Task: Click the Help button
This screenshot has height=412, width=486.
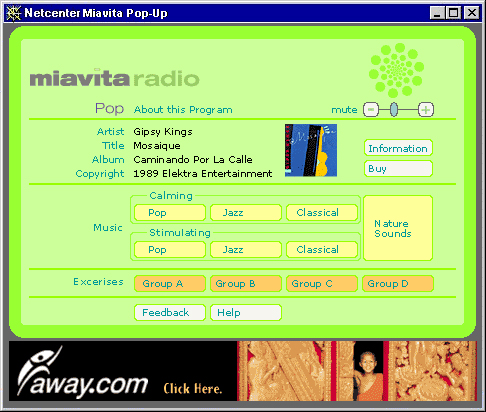Action: click(x=246, y=313)
